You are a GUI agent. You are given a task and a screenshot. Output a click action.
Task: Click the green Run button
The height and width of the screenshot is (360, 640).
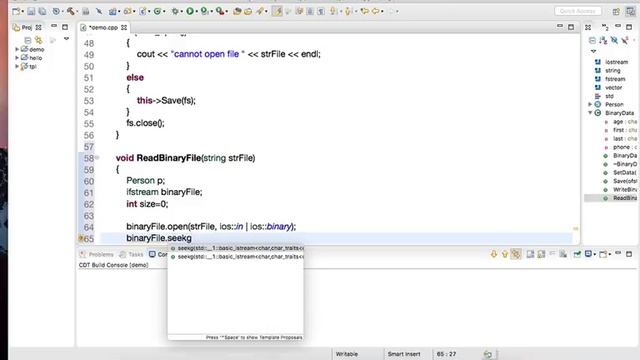[x=190, y=11]
